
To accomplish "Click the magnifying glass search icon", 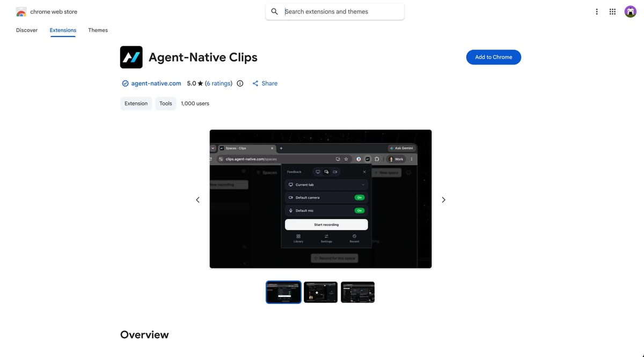I will tap(274, 11).
